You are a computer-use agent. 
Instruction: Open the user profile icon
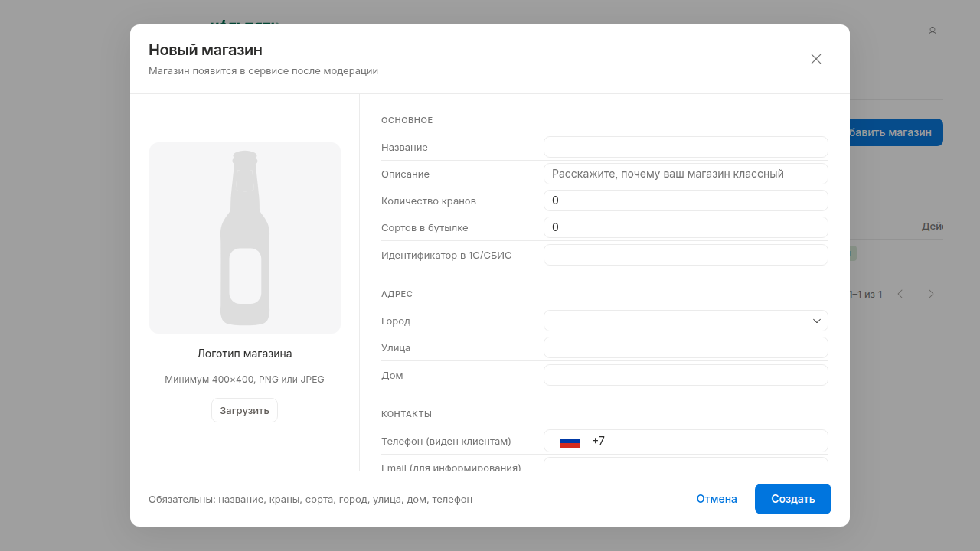click(x=933, y=31)
